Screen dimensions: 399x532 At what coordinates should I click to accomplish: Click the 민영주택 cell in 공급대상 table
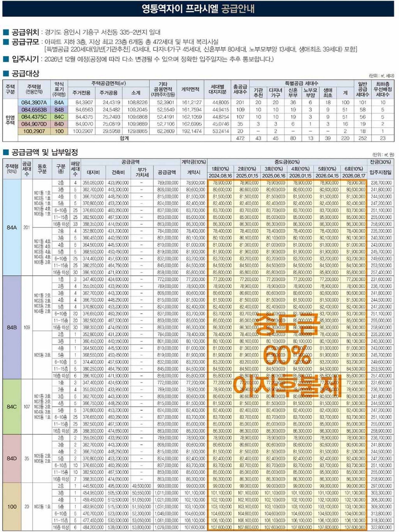pos(10,120)
